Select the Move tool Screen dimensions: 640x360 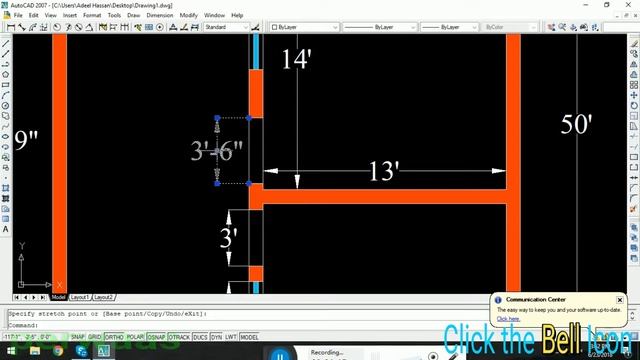(634, 95)
